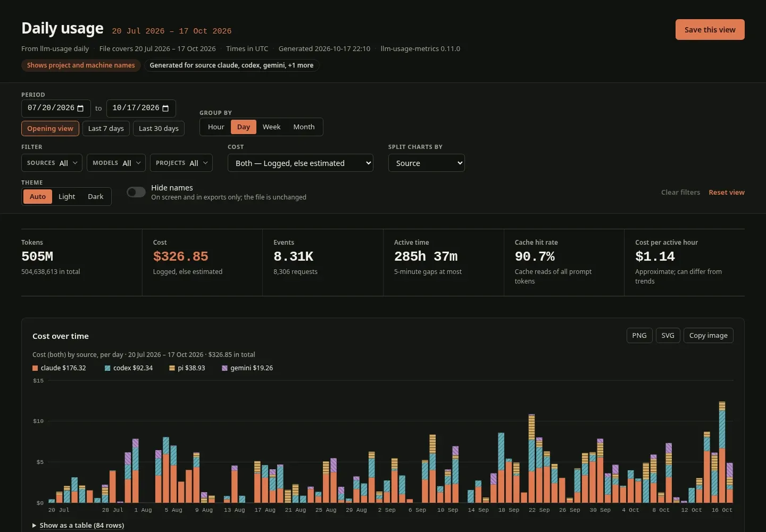Screen dimensions: 766x532
Task: Click the 'Shows project and machine names' badge
Action: pyautogui.click(x=81, y=65)
